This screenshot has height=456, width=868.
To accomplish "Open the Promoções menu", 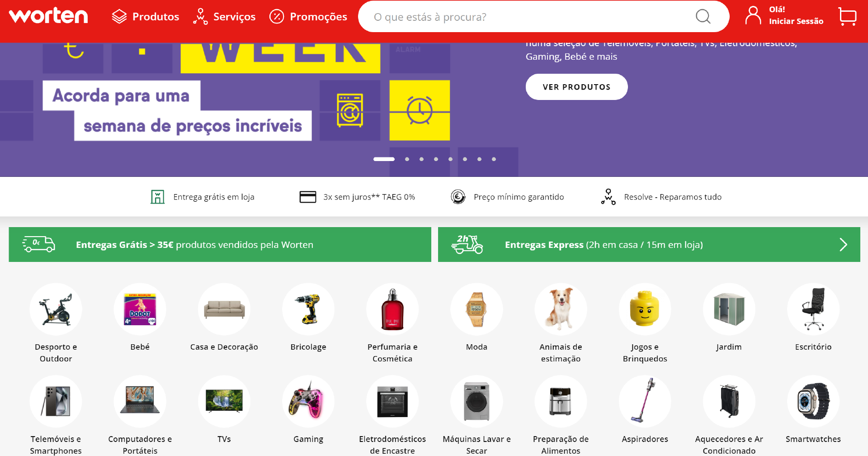I will [308, 17].
